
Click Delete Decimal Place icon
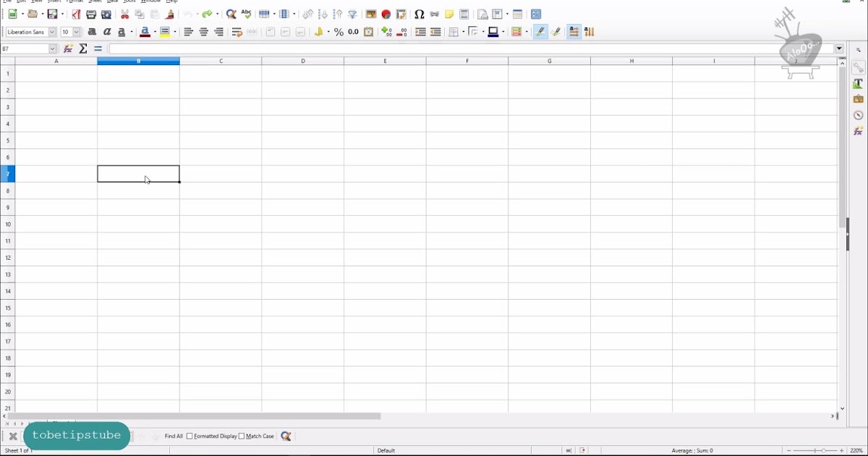[402, 32]
